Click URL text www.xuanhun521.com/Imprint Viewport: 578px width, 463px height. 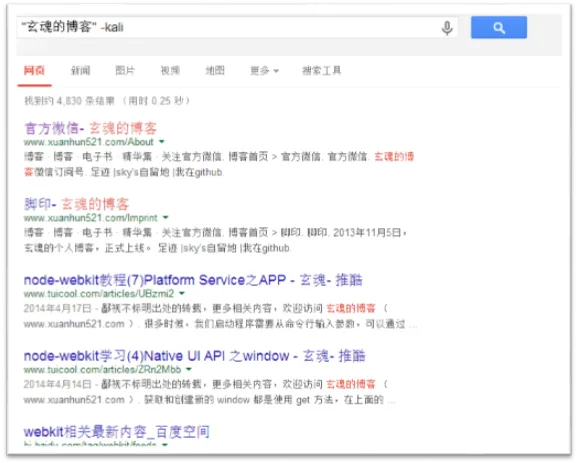[91, 218]
